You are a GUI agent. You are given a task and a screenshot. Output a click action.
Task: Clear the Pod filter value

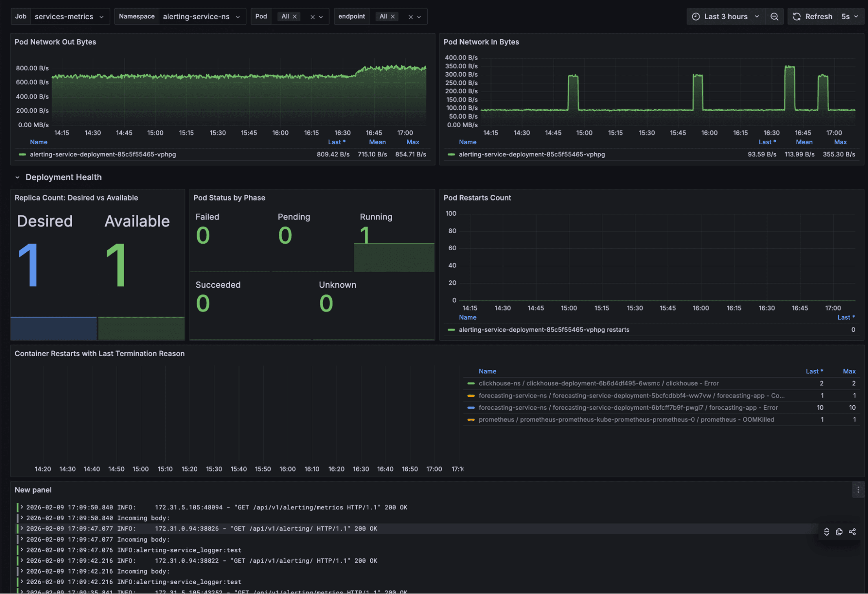[312, 17]
